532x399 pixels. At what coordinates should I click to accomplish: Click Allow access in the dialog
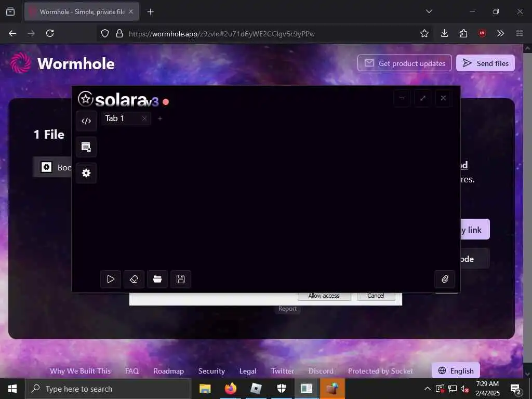pyautogui.click(x=324, y=296)
